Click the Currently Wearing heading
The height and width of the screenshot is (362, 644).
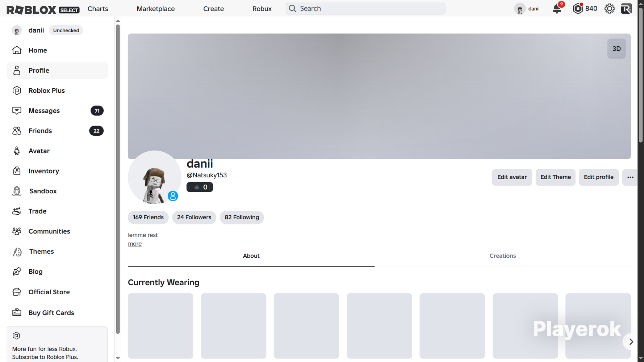pyautogui.click(x=163, y=282)
